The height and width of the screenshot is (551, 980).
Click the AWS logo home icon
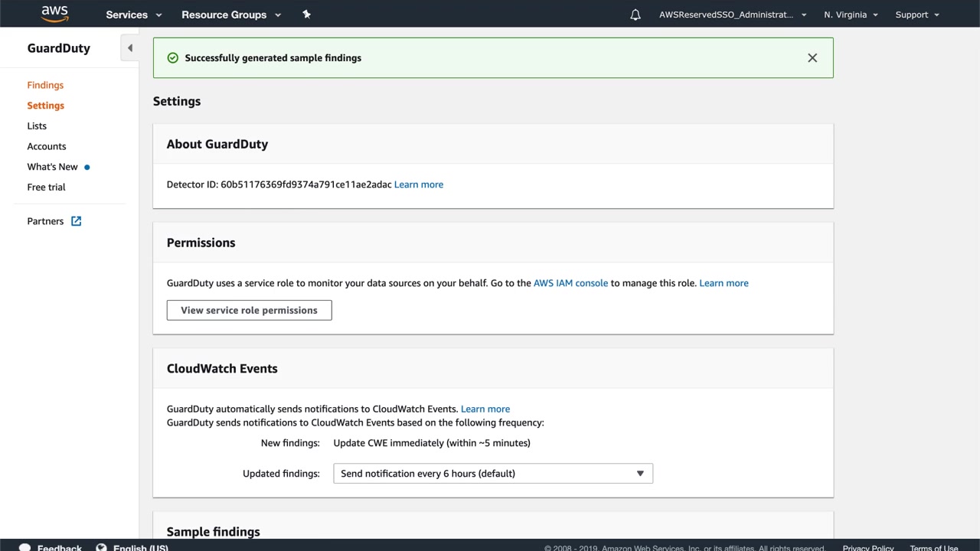point(55,14)
